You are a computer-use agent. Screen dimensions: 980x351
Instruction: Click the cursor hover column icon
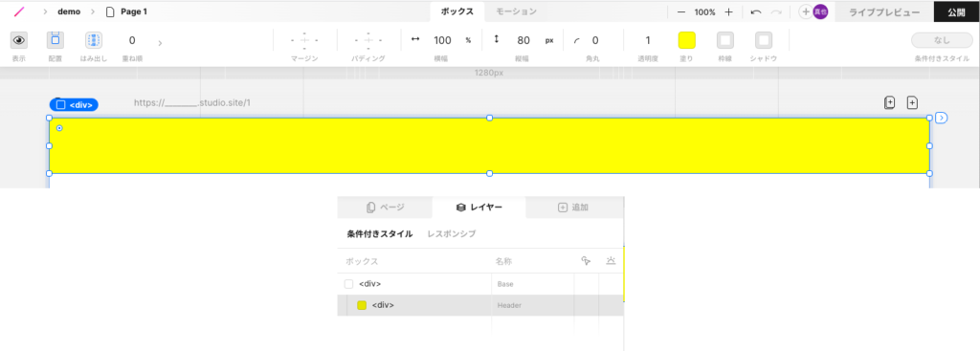[586, 261]
